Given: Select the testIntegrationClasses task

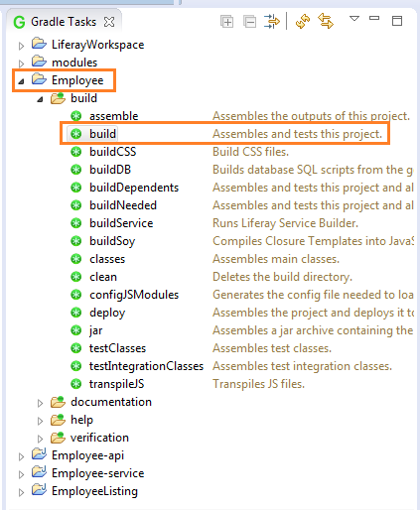Looking at the screenshot, I should 146,366.
